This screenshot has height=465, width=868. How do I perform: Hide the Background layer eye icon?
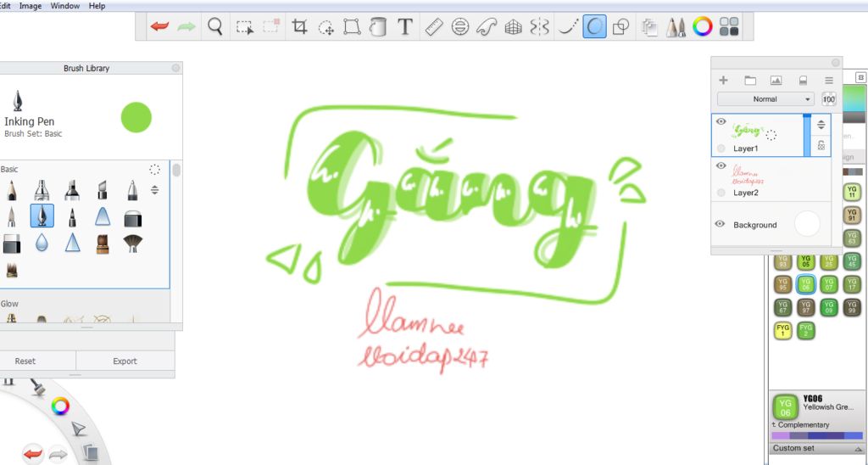[720, 224]
